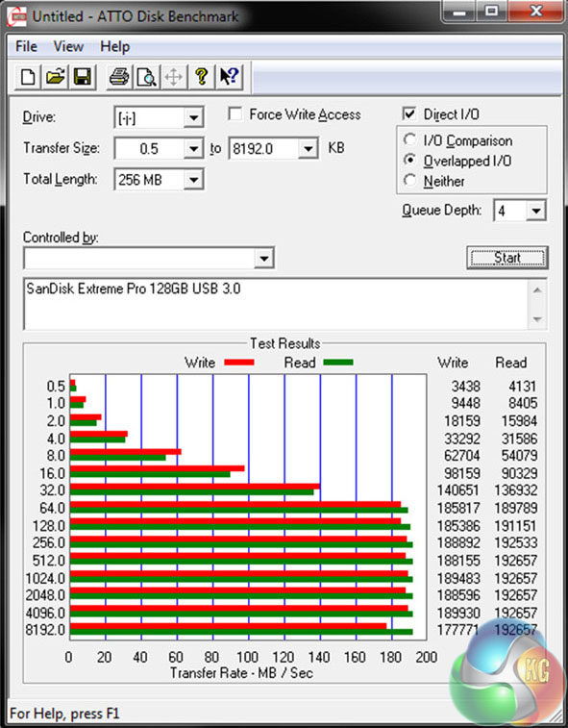Click the red write bar for 8192.0

pyautogui.click(x=229, y=626)
